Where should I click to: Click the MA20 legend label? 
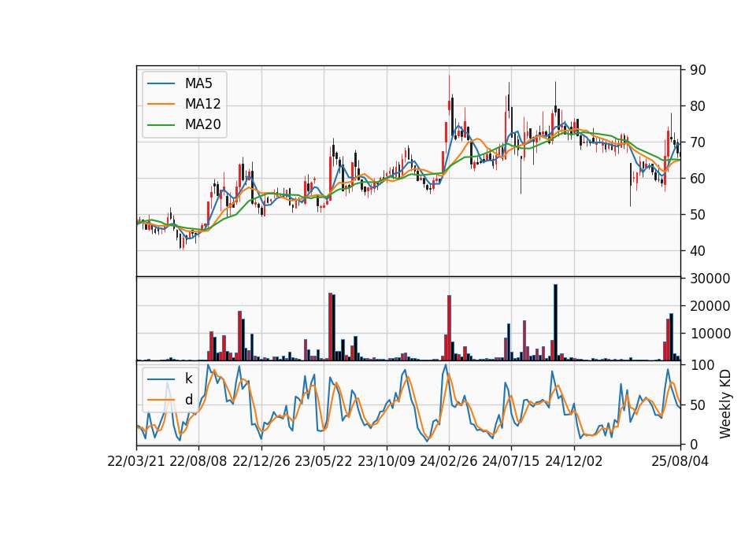[202, 125]
